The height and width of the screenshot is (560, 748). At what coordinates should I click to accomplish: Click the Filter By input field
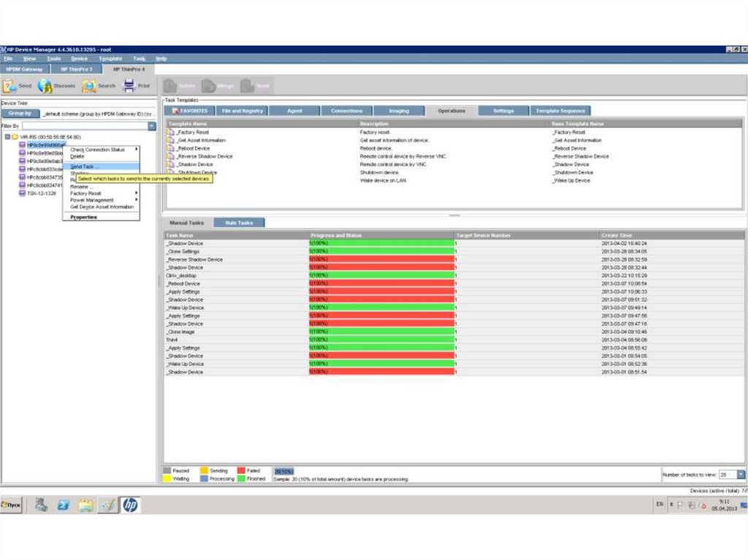coord(85,126)
